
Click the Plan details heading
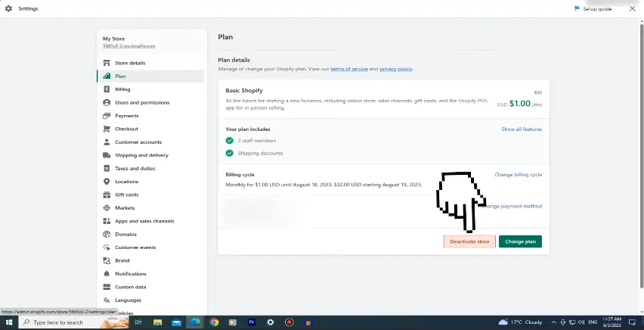pyautogui.click(x=234, y=60)
